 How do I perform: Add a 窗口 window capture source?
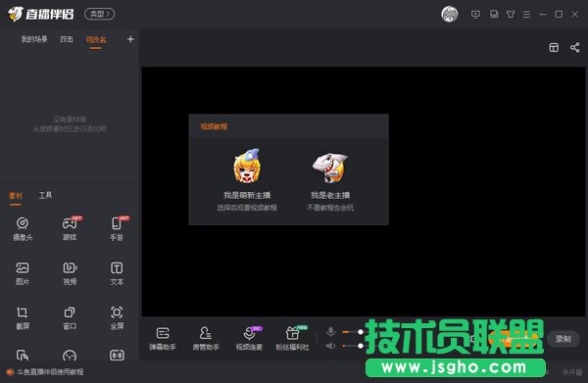tap(70, 317)
